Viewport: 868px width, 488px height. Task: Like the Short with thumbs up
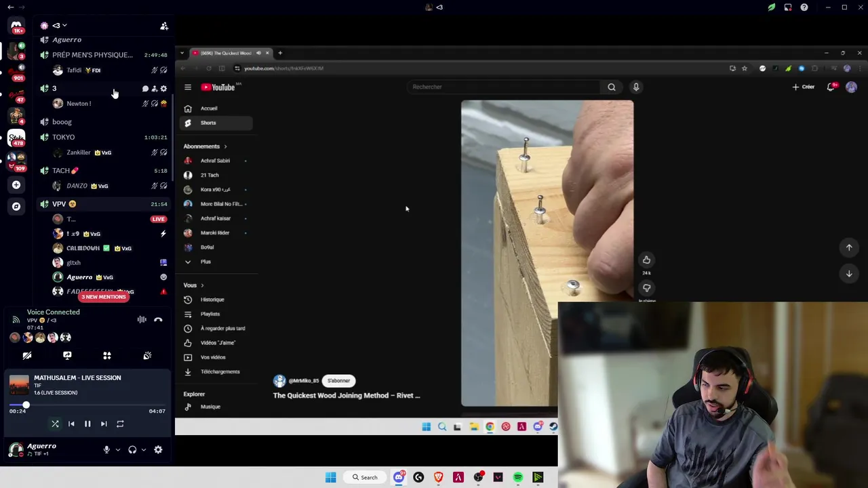tap(646, 260)
